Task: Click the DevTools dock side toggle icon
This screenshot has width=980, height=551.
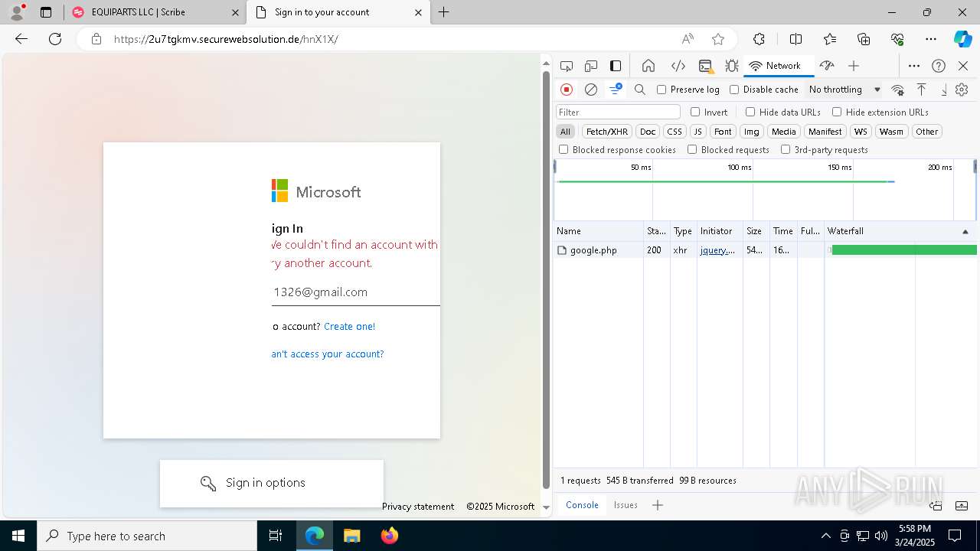Action: 616,66
